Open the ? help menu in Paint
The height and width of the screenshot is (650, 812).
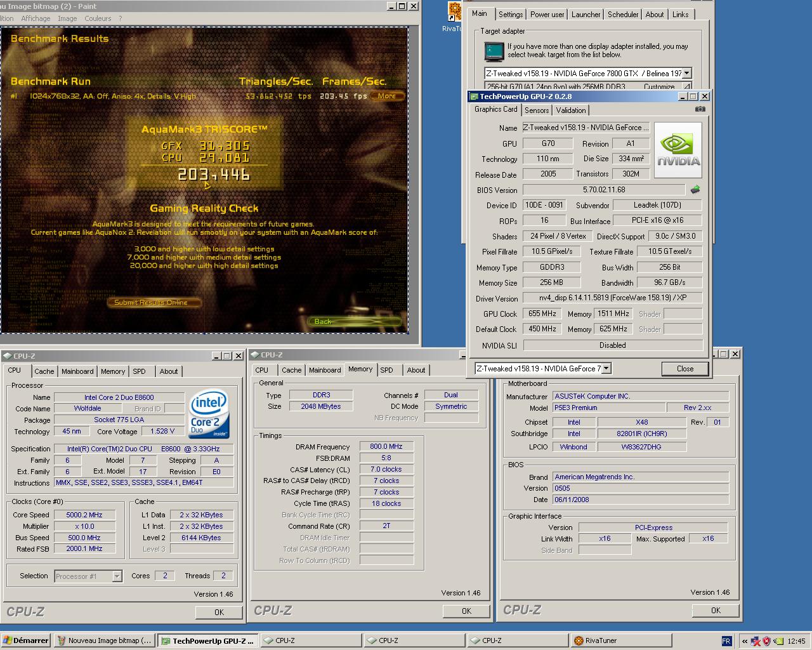point(121,18)
